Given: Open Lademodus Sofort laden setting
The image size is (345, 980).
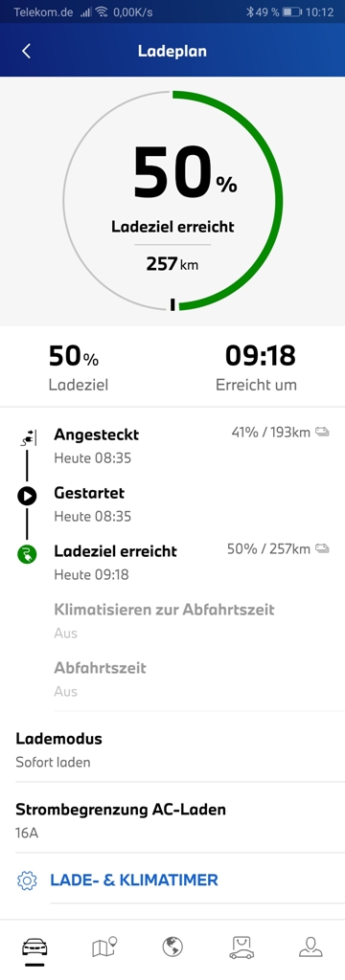Looking at the screenshot, I should pyautogui.click(x=172, y=748).
